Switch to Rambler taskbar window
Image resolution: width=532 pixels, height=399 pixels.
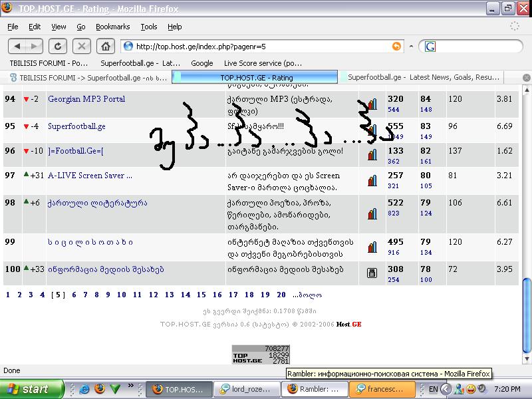315,389
